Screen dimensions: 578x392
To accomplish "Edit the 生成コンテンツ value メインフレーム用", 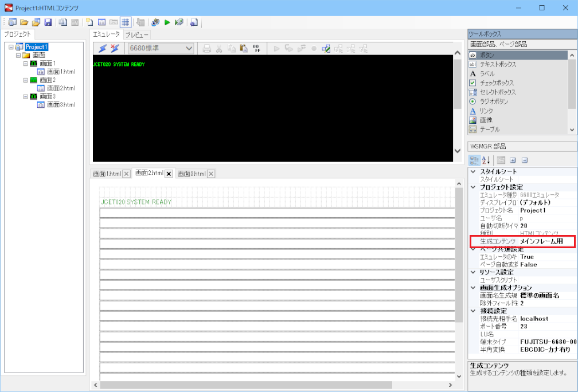I will (x=547, y=241).
